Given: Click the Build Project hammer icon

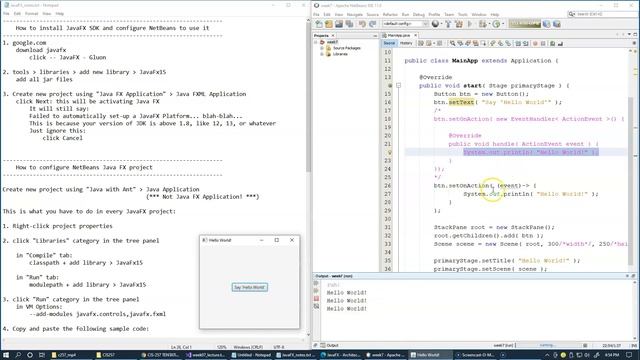Looking at the screenshot, I should point(448,24).
